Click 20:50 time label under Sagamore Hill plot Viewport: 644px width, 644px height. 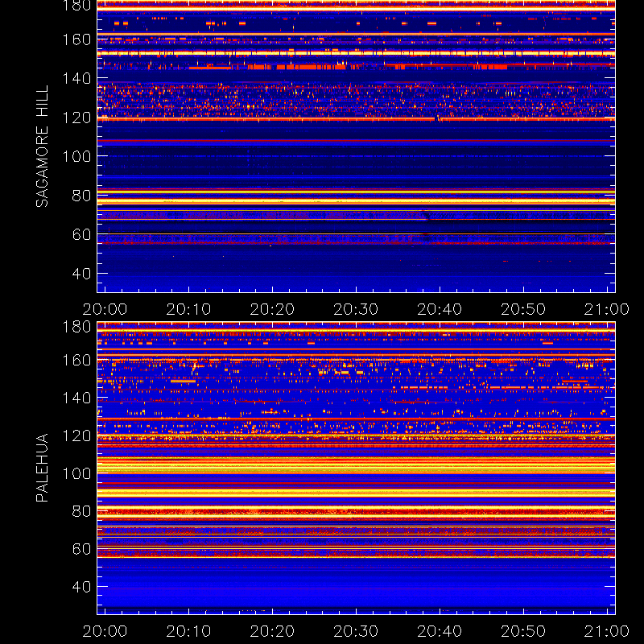click(x=523, y=309)
